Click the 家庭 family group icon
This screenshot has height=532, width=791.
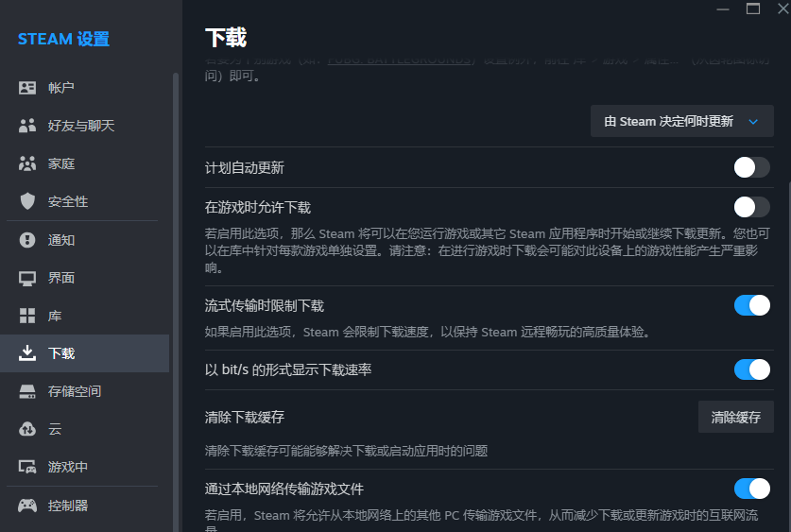(27, 163)
